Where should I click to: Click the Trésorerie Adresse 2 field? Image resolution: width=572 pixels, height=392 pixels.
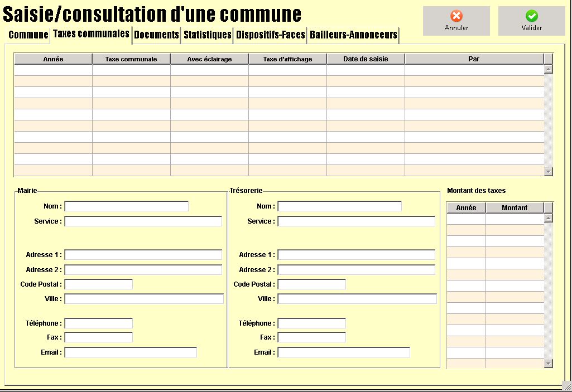[357, 269]
